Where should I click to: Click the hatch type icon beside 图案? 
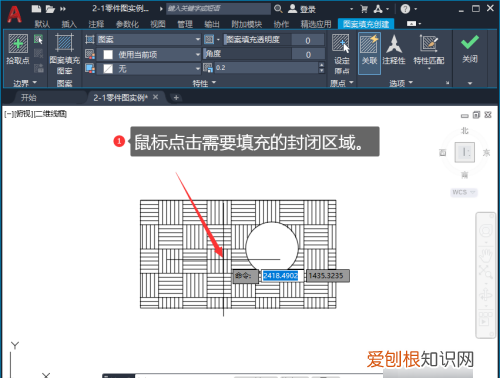coord(90,40)
